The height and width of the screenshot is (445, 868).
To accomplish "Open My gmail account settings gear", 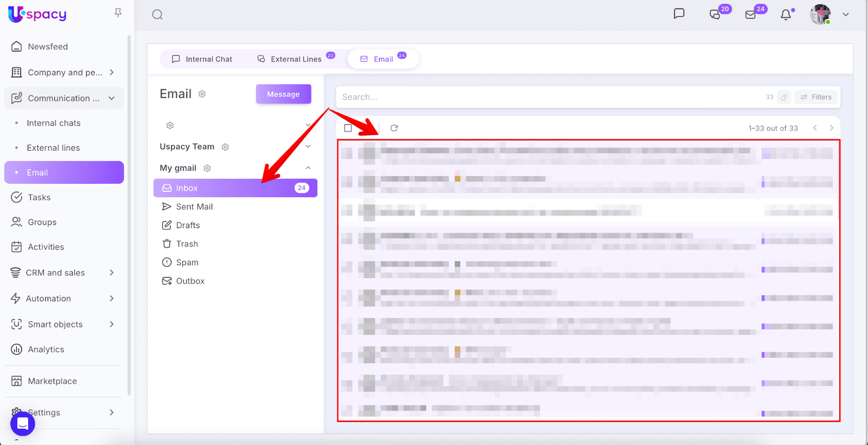I will pyautogui.click(x=207, y=169).
